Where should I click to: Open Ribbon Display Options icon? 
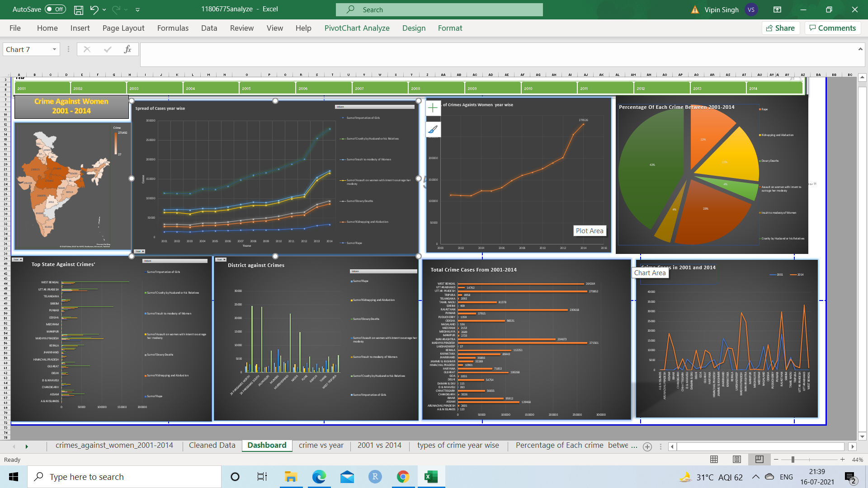(777, 9)
